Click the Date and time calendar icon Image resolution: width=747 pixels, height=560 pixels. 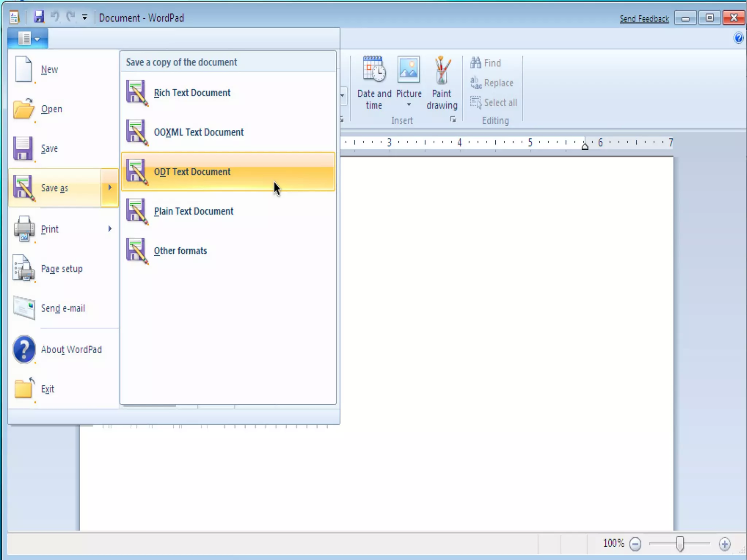click(374, 69)
